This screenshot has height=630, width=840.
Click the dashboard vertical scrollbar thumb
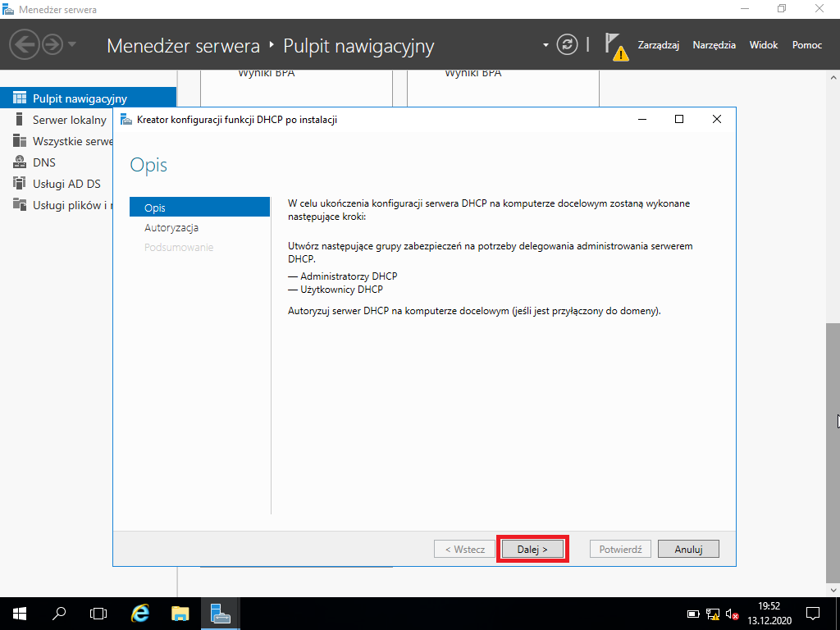tap(833, 453)
